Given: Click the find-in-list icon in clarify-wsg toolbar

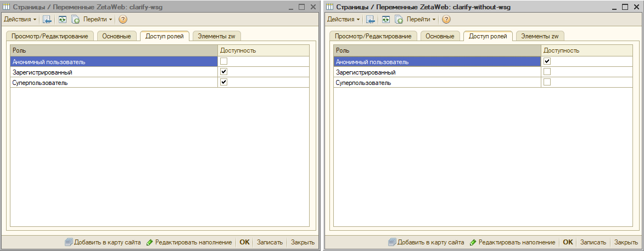Looking at the screenshot, I should (47, 19).
